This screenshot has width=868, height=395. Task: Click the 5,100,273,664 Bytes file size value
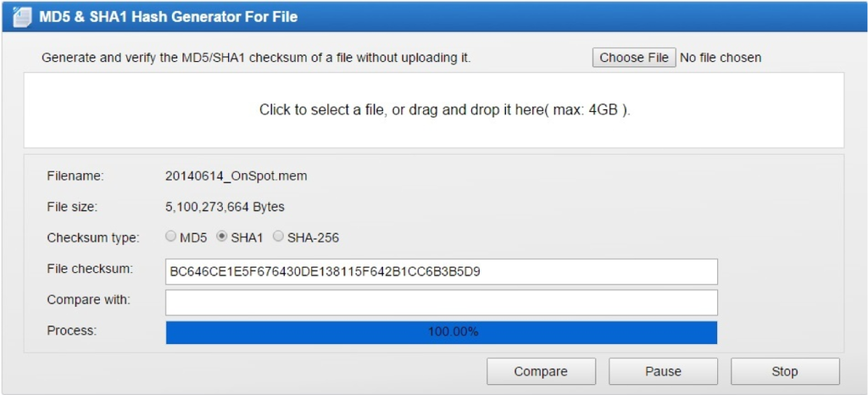225,207
